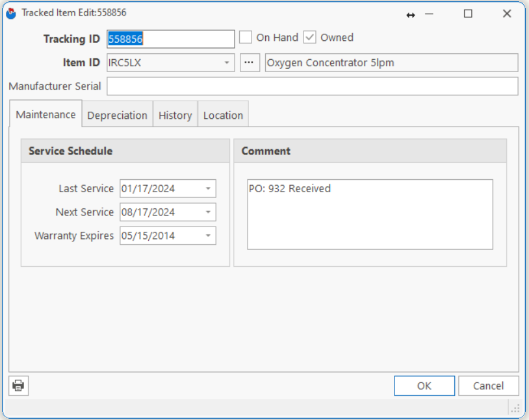Select the Location tab
The width and height of the screenshot is (529, 420).
[223, 115]
